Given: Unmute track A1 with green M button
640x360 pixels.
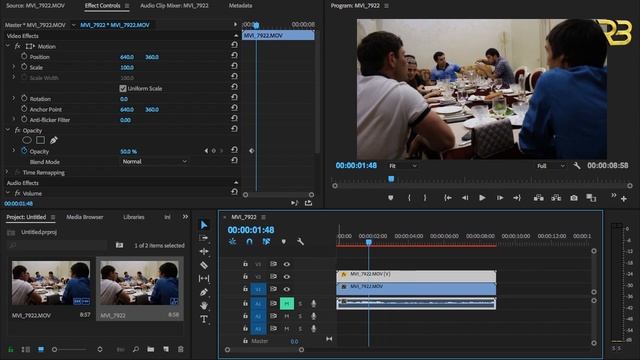Looking at the screenshot, I should [287, 303].
